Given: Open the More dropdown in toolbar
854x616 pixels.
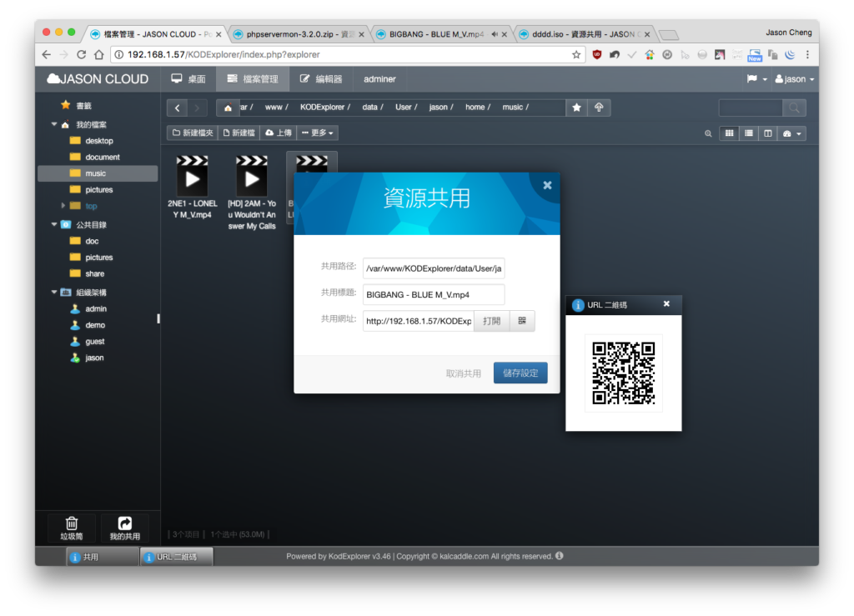Looking at the screenshot, I should click(318, 133).
